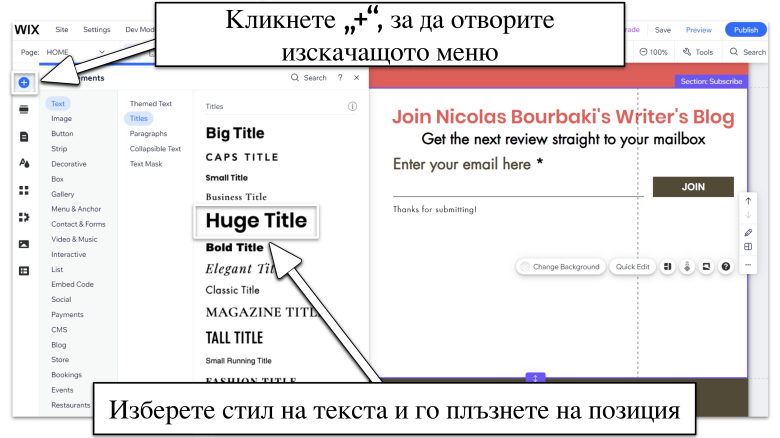The width and height of the screenshot is (780, 438).
Task: Open the Collapsible Text subcategory
Action: [x=155, y=149]
